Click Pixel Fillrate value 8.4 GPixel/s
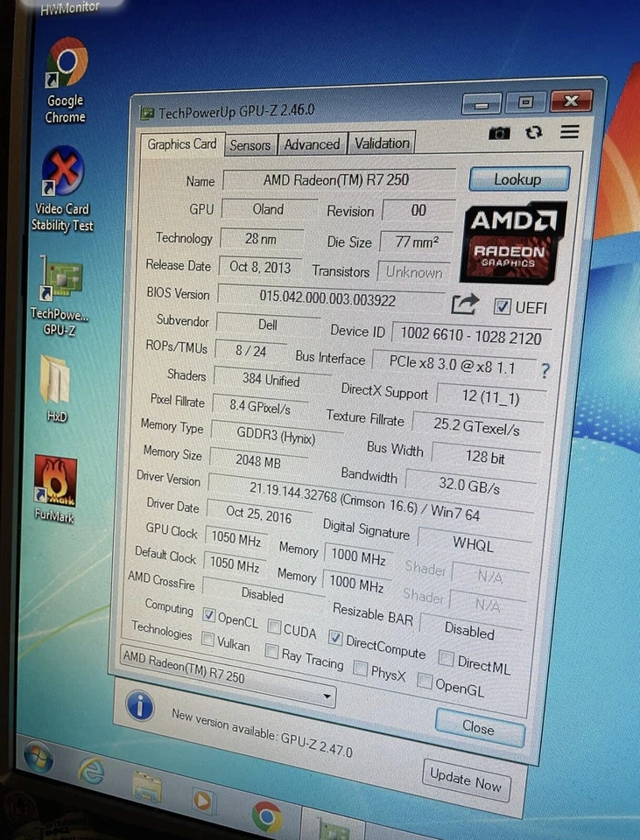The image size is (640, 840). tap(260, 407)
